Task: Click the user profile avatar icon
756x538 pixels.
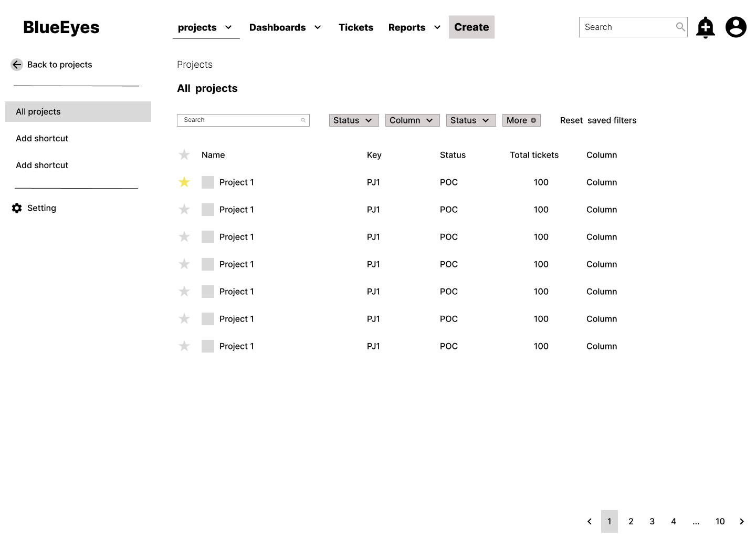Action: (736, 27)
